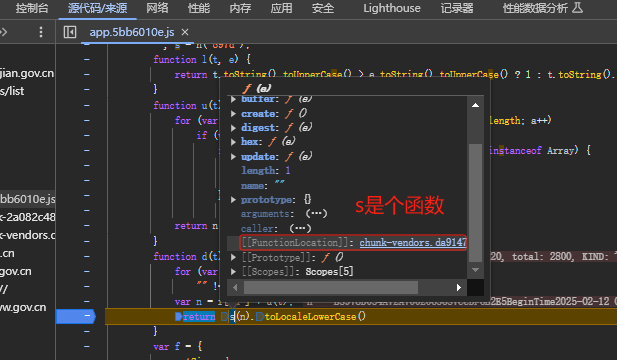Open the 记录器 (Recorder) tab
The image size is (617, 360).
(x=456, y=8)
